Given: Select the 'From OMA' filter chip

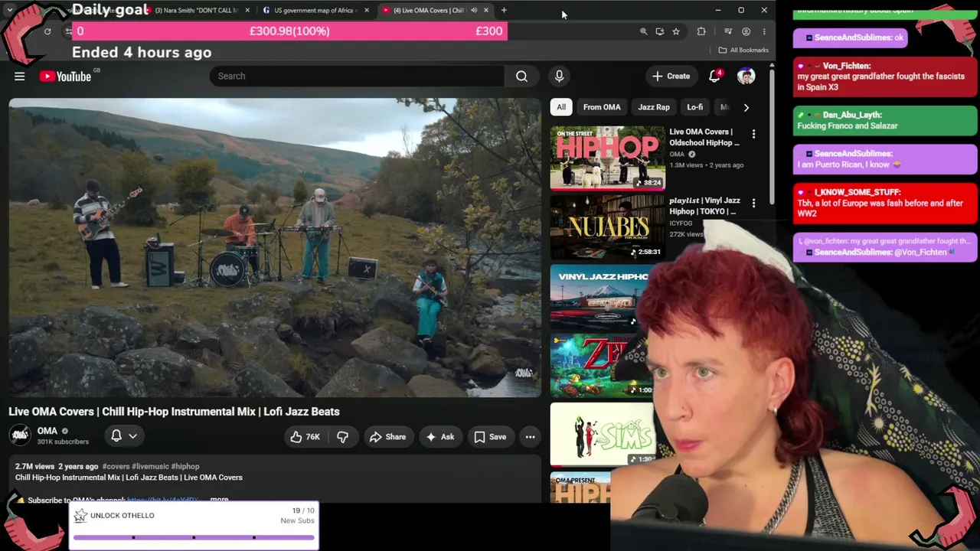Looking at the screenshot, I should point(602,107).
